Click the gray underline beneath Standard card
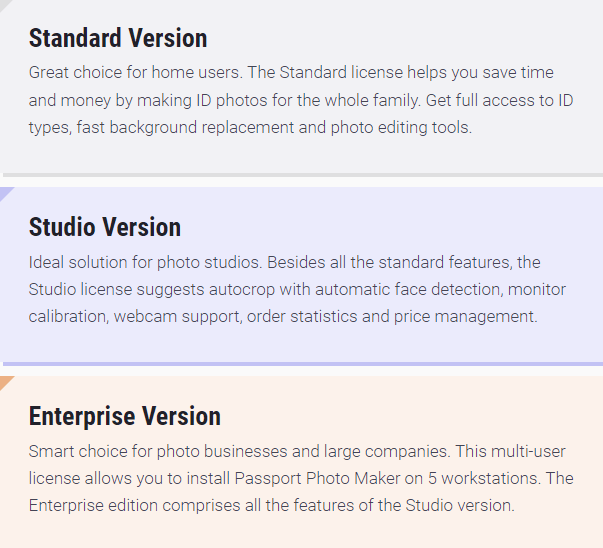The image size is (603, 548). pos(303,175)
